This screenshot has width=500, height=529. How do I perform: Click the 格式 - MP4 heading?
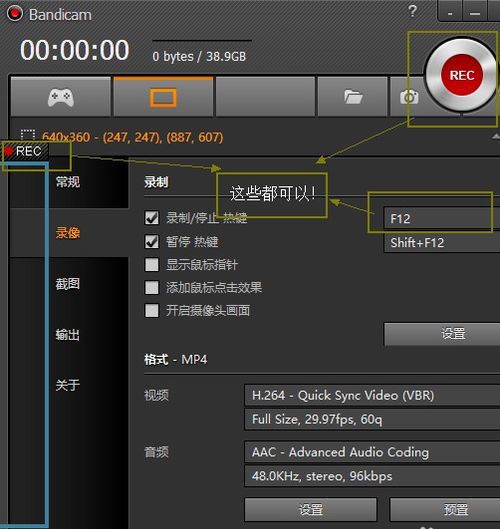click(x=175, y=360)
